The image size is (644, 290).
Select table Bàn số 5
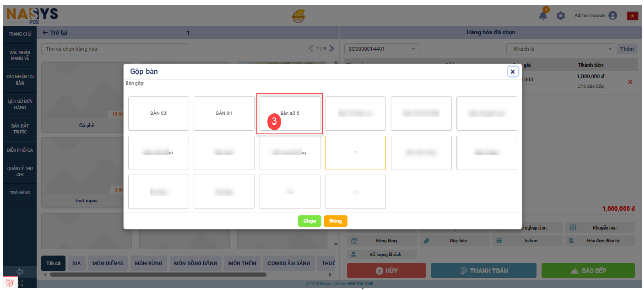(289, 113)
